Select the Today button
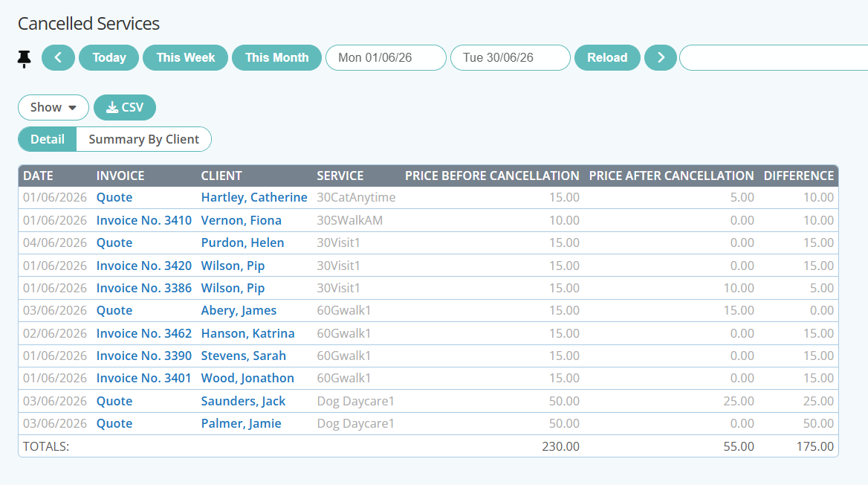 (x=109, y=57)
